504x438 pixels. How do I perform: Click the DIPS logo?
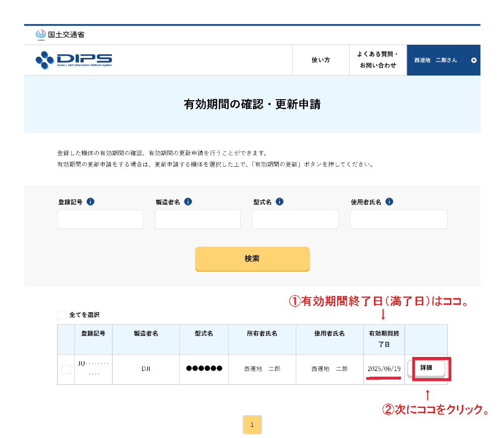(74, 60)
